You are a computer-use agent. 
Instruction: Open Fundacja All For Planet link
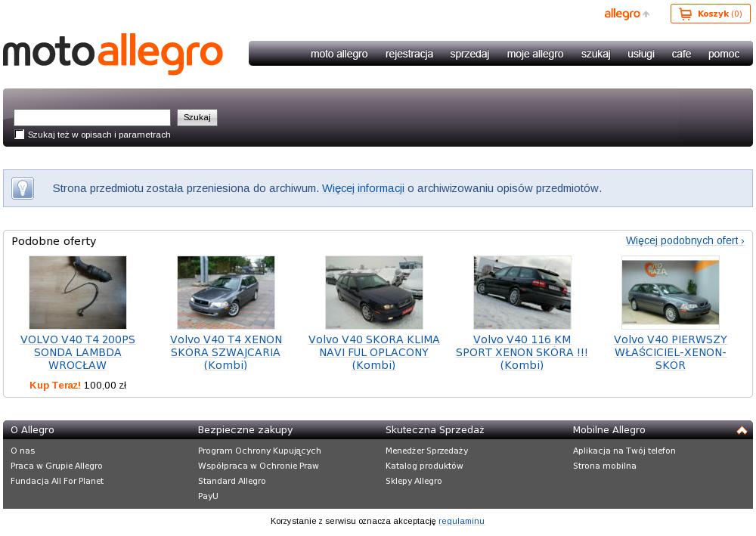(x=57, y=481)
